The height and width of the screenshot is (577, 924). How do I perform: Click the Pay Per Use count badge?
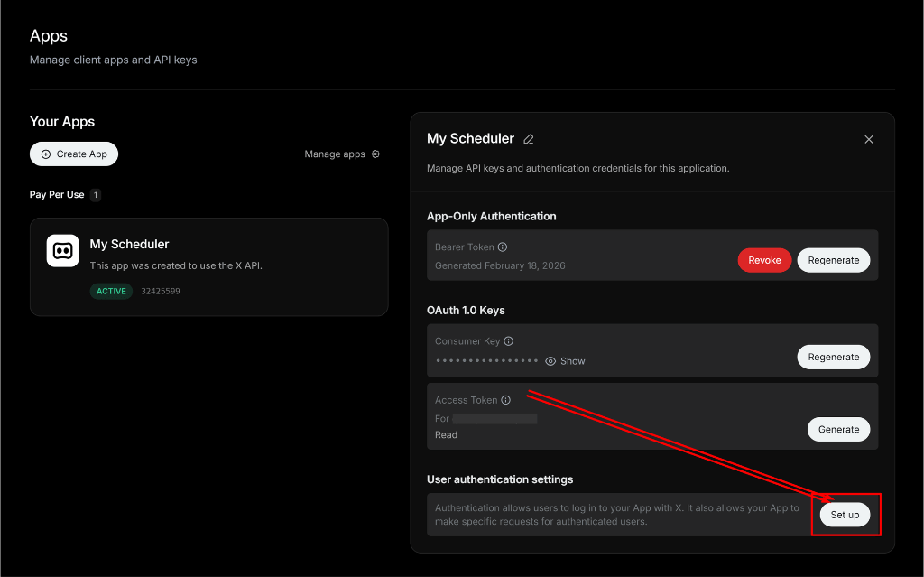pos(97,194)
